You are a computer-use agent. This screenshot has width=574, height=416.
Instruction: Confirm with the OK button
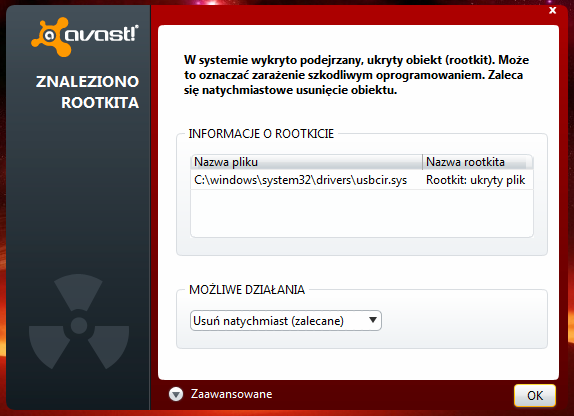point(535,395)
